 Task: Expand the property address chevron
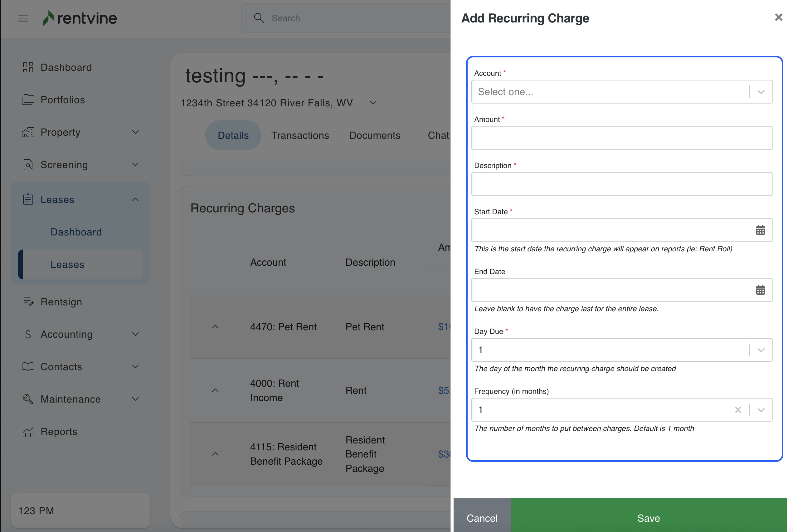pyautogui.click(x=373, y=103)
